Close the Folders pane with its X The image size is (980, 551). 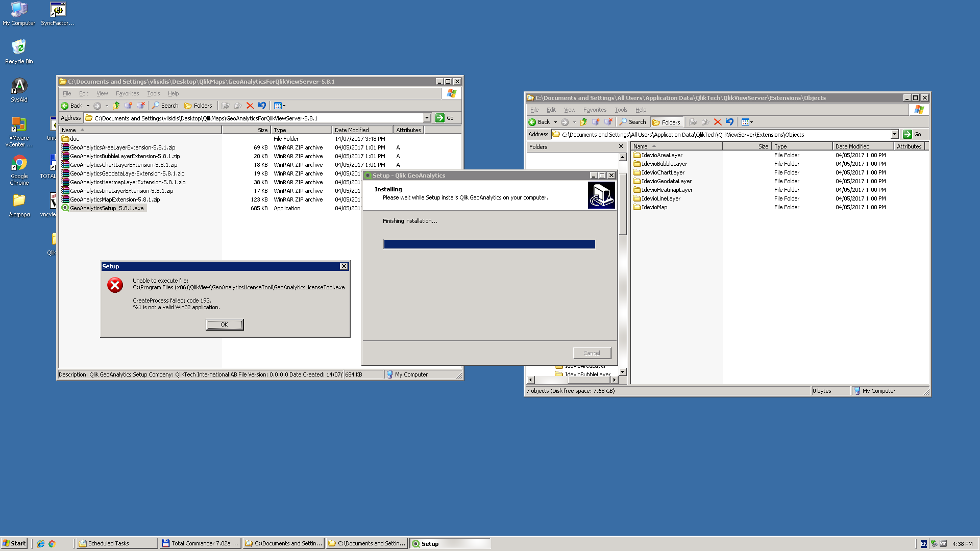(621, 146)
